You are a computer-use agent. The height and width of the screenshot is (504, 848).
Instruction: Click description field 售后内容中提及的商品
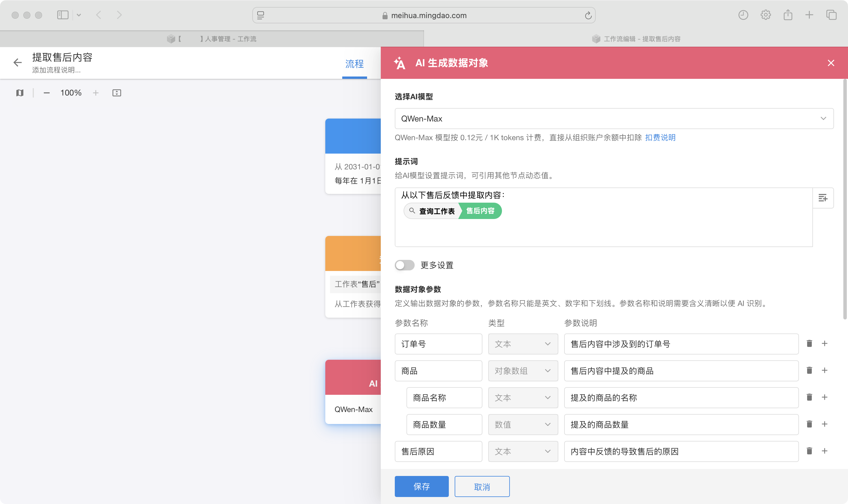click(681, 371)
